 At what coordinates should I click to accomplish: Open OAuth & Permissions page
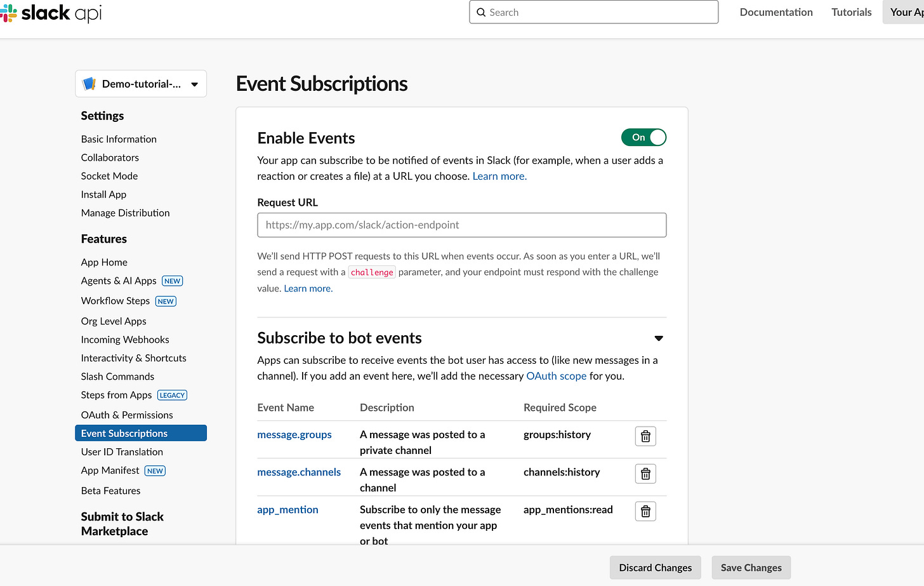[127, 415]
